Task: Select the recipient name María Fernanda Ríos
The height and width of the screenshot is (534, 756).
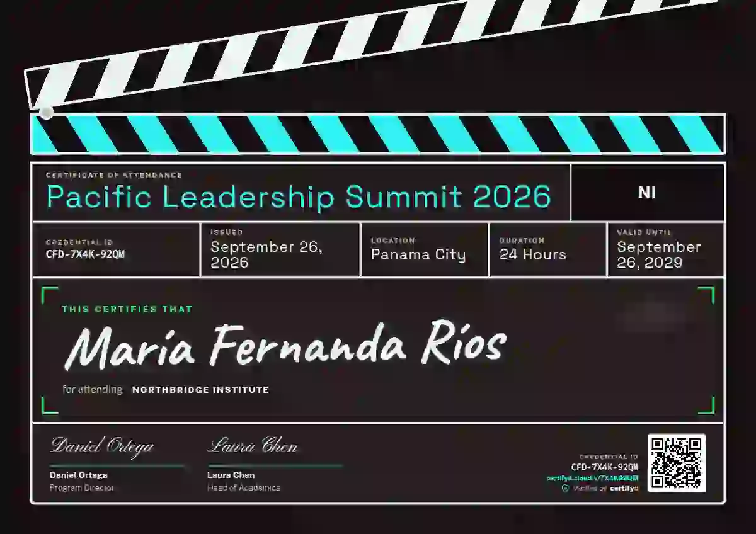Action: point(285,345)
